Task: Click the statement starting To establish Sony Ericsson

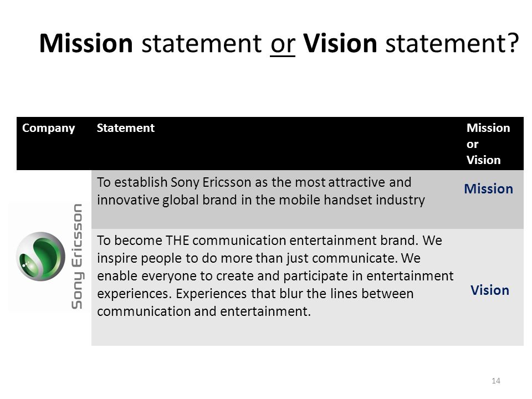Action: click(x=260, y=191)
